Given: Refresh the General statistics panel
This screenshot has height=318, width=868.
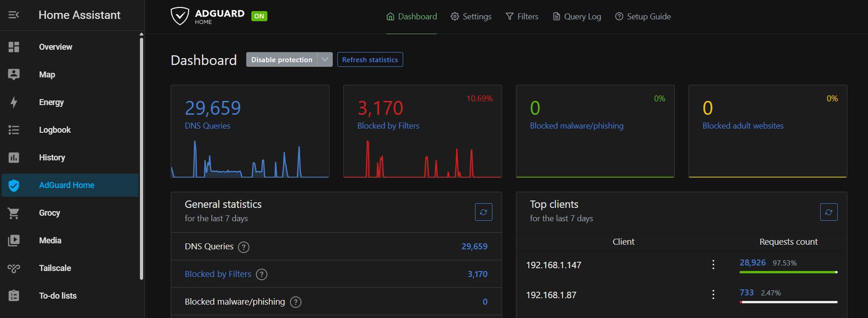Looking at the screenshot, I should (x=484, y=212).
